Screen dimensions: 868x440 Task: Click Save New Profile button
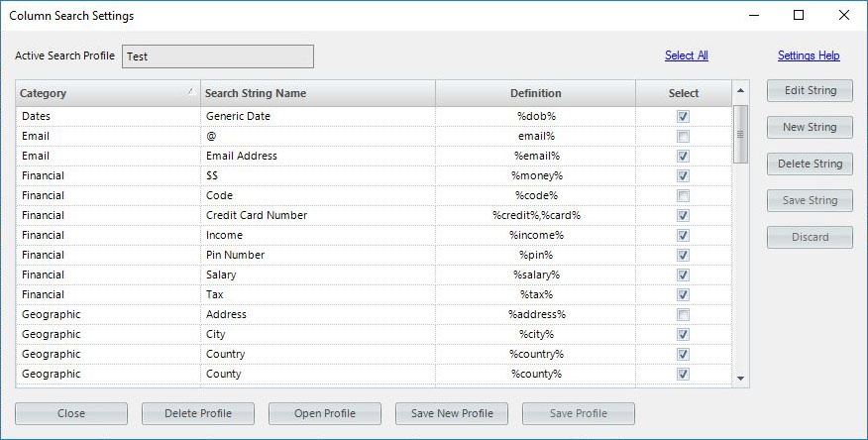[x=452, y=413]
